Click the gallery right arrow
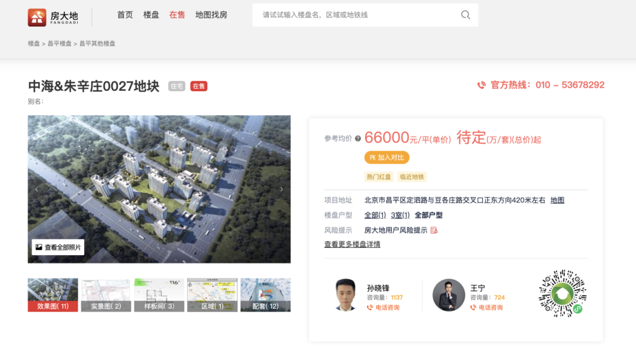 (281, 188)
